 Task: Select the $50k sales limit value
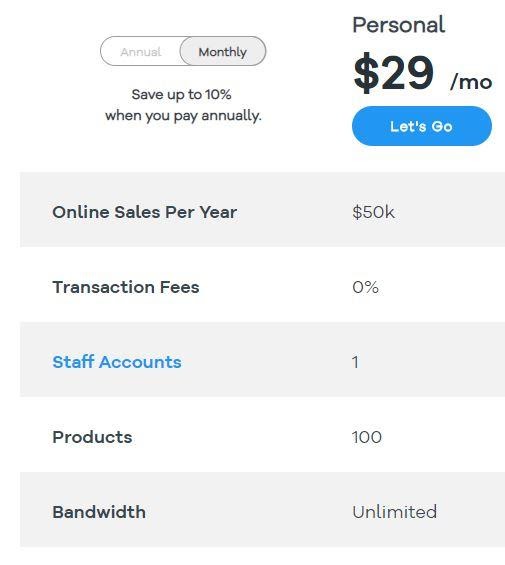(373, 212)
